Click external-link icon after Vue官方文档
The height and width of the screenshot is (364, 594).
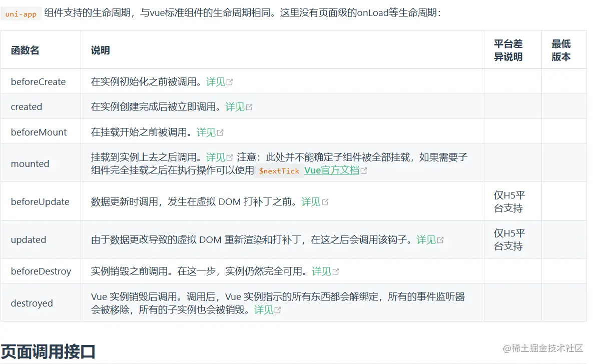tap(364, 171)
